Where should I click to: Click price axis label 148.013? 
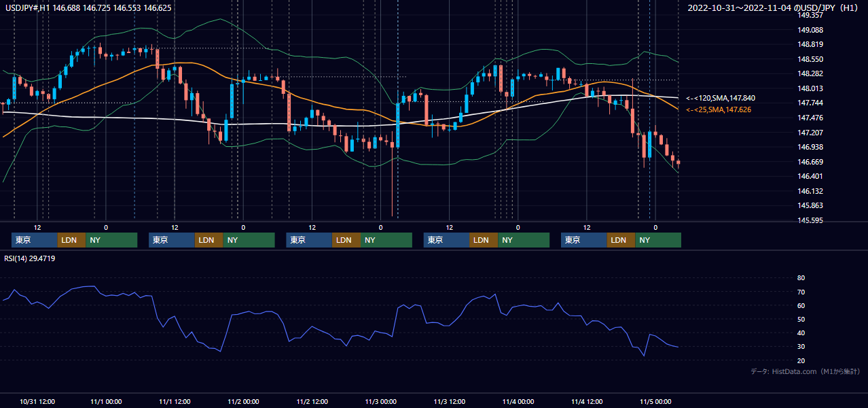(x=810, y=88)
